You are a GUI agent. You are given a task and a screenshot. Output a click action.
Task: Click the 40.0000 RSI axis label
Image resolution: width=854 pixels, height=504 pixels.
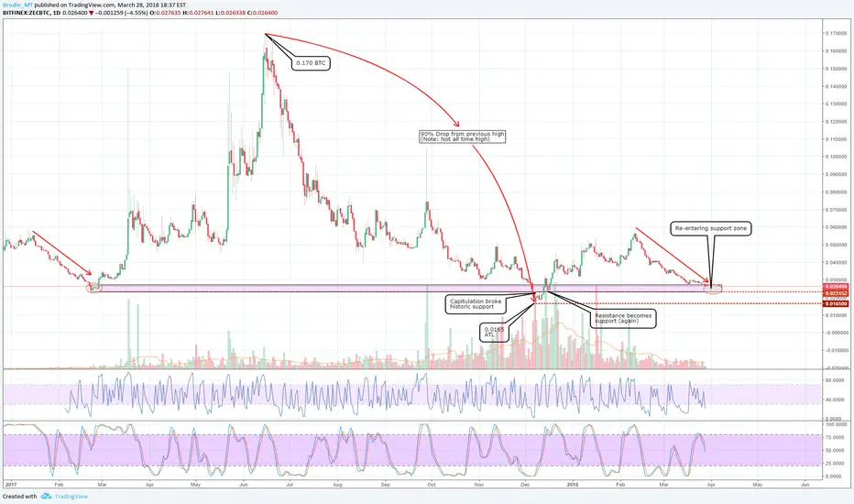click(836, 400)
